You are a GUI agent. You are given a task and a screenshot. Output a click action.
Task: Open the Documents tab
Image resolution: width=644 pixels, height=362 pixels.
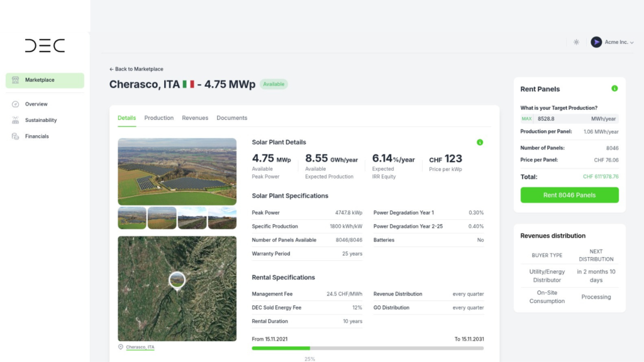click(x=231, y=118)
